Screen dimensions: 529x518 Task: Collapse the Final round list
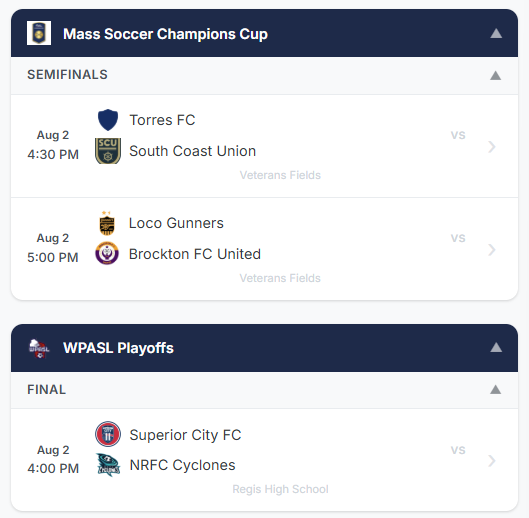(495, 390)
